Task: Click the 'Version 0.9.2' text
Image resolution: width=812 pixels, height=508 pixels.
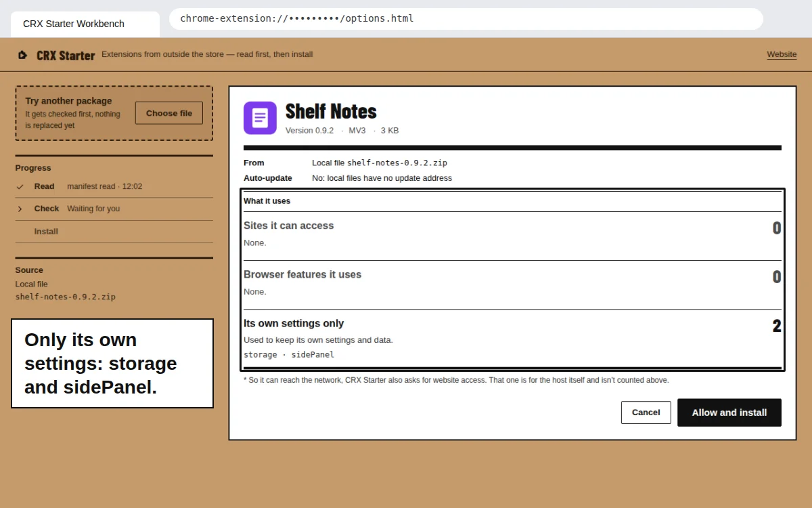Action: pos(309,130)
